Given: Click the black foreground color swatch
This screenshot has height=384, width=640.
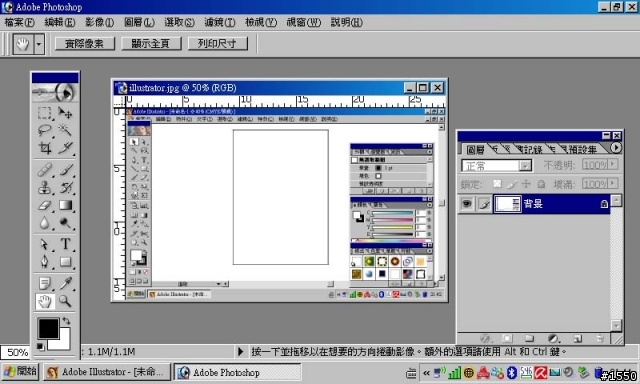Looking at the screenshot, I should (48, 329).
